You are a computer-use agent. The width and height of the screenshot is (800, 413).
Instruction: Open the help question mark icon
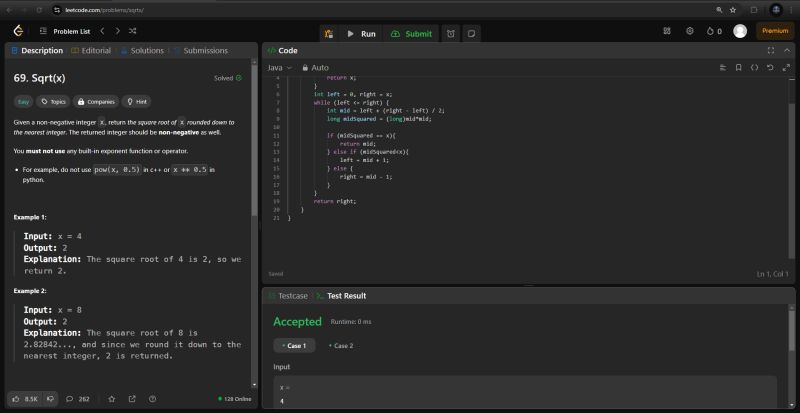click(x=152, y=399)
